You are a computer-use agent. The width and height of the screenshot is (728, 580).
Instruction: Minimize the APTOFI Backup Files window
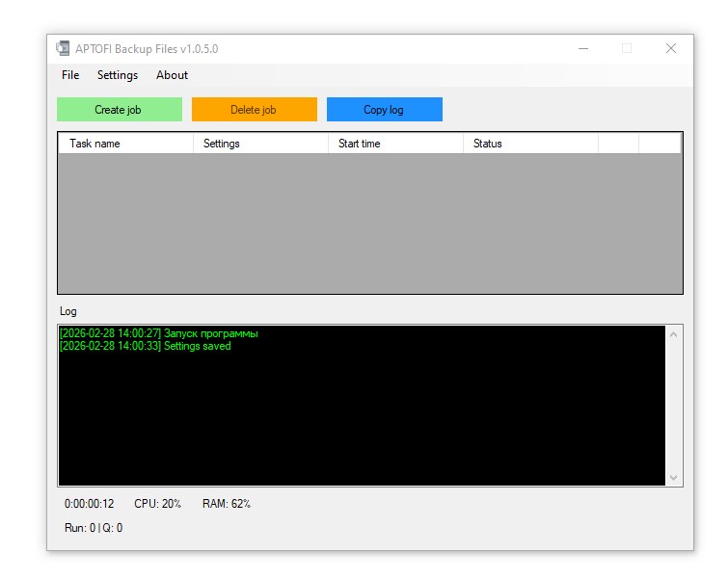583,48
